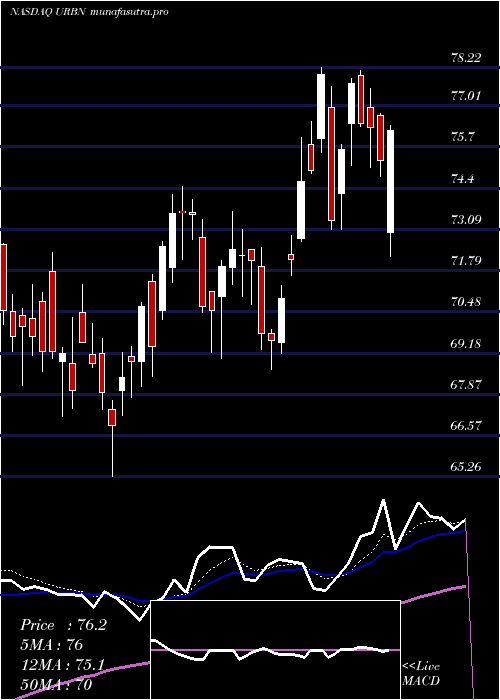Click the 5MA : 76 legend entry
Screen dimensions: 500x700
pyautogui.click(x=52, y=645)
